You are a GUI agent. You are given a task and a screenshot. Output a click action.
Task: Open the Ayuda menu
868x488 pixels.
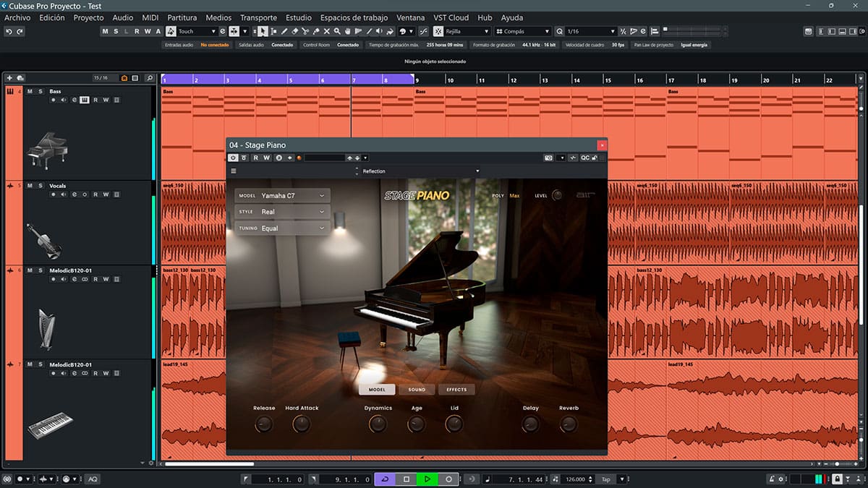click(x=511, y=17)
